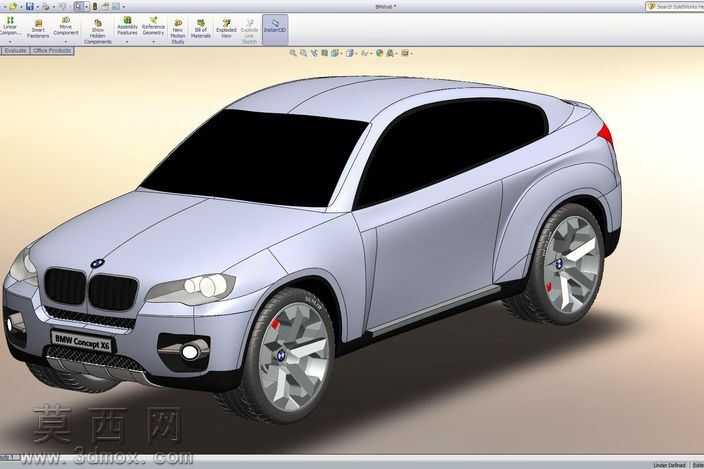This screenshot has width=704, height=469.
Task: Open the Options dropdown arrow
Action: coord(124,7)
